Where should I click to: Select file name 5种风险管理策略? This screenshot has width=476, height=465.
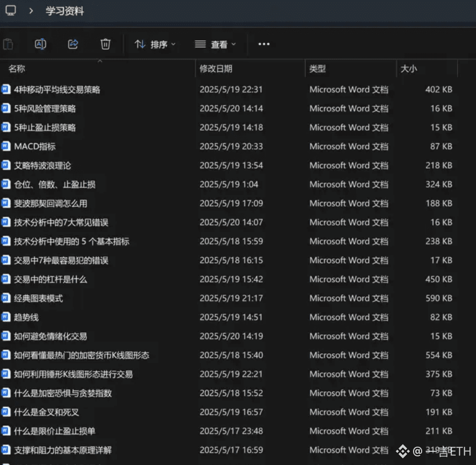coord(45,108)
